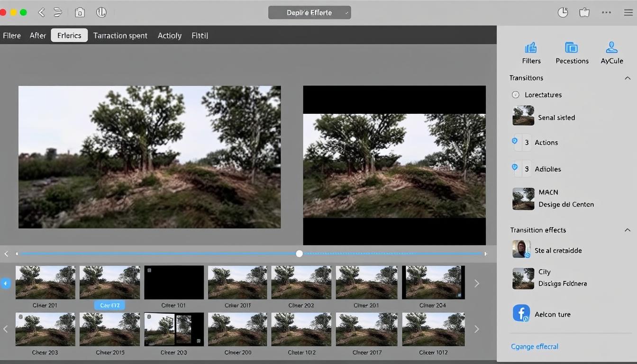This screenshot has width=637, height=364.
Task: Collapse the Transitions section chevron
Action: tap(628, 78)
